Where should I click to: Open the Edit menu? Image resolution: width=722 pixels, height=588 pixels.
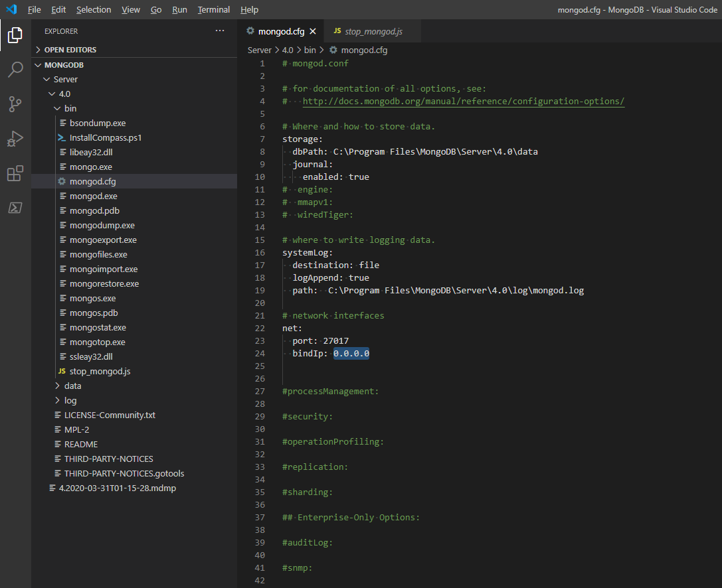point(58,10)
